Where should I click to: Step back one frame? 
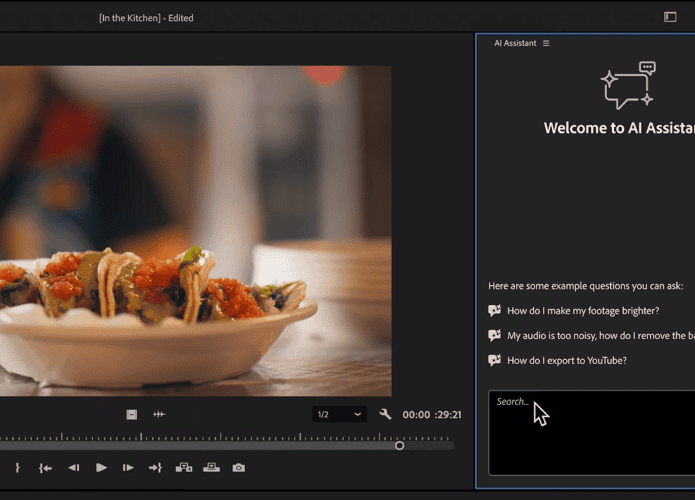click(x=74, y=468)
